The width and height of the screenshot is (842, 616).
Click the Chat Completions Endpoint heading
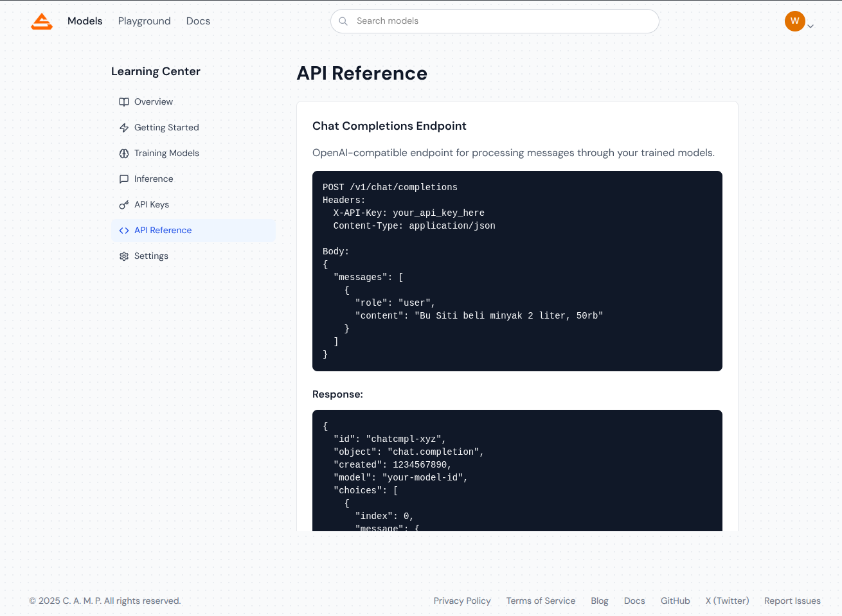point(390,126)
